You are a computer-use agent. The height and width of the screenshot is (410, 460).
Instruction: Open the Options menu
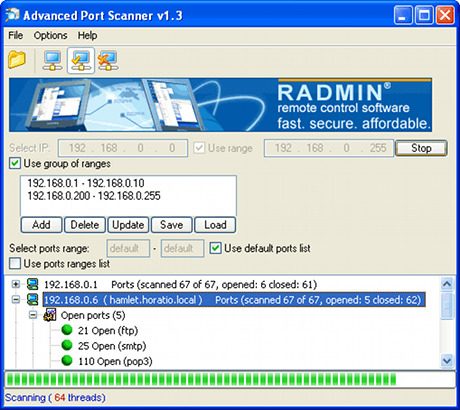50,35
